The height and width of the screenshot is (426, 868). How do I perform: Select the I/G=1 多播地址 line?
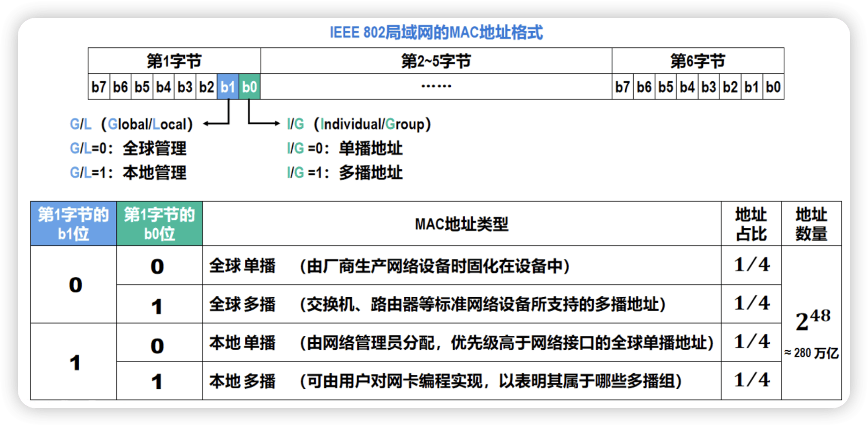pos(345,172)
